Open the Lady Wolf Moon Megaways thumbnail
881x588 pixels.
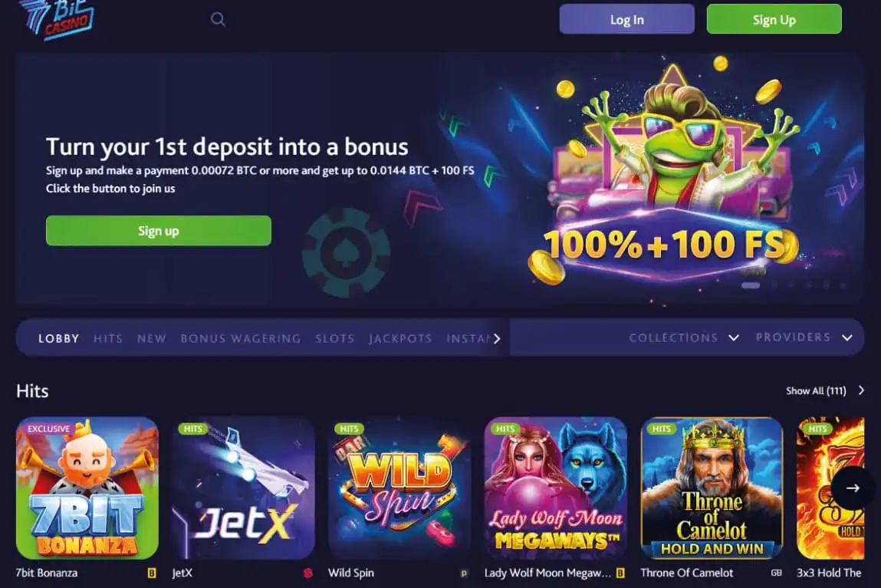pyautogui.click(x=556, y=488)
